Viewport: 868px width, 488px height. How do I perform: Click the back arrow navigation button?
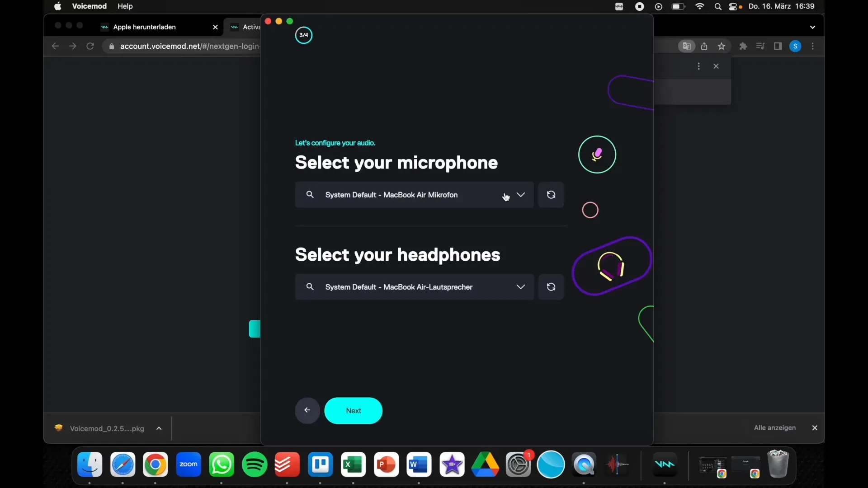pos(307,410)
